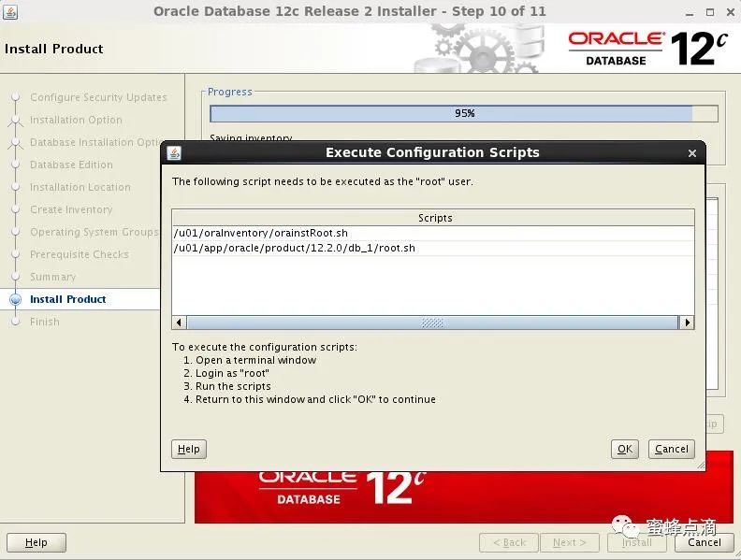Image resolution: width=741 pixels, height=560 pixels.
Task: Click the scripts list left scroll arrow
Action: tap(179, 323)
